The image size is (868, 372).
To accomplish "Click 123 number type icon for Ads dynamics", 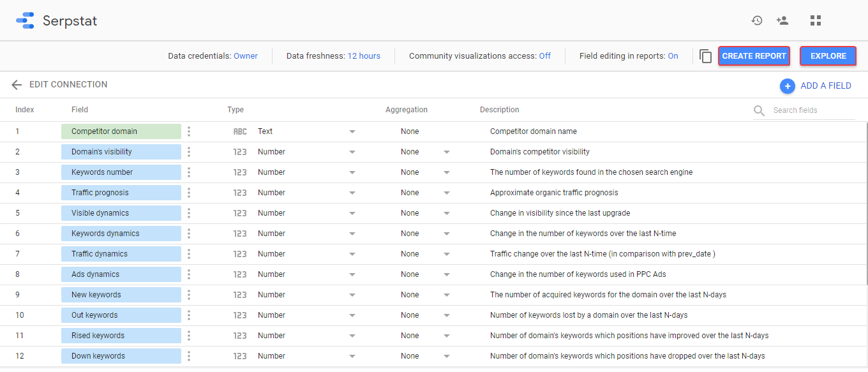I will click(240, 274).
